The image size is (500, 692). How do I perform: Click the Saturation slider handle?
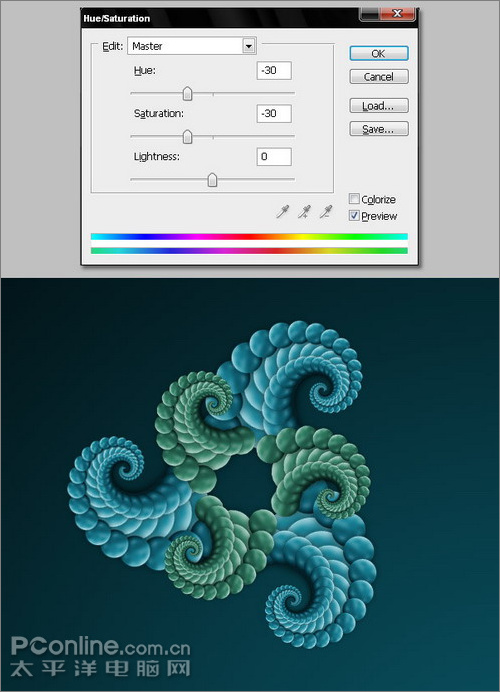point(188,137)
